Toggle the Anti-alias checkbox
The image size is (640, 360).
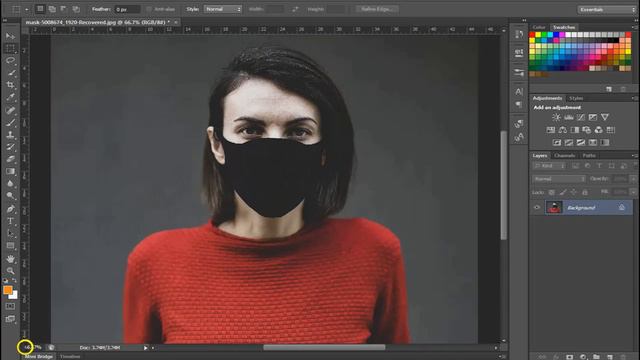click(149, 9)
